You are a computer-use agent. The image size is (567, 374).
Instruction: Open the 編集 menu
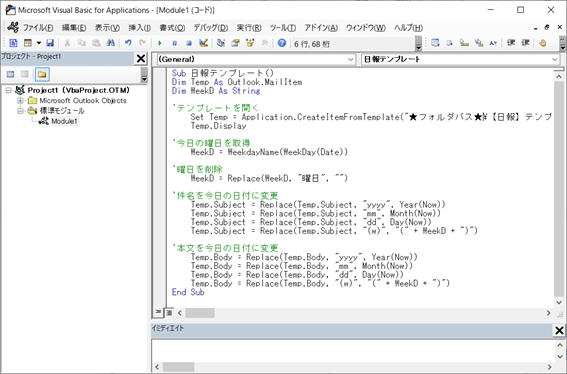[x=74, y=28]
